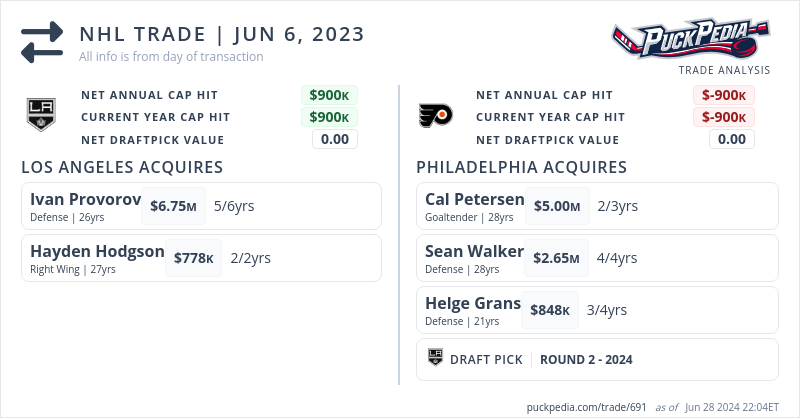Click Philadelphia red $-900K net annual cap hit
Screen dimensions: 800x418
(x=724, y=95)
